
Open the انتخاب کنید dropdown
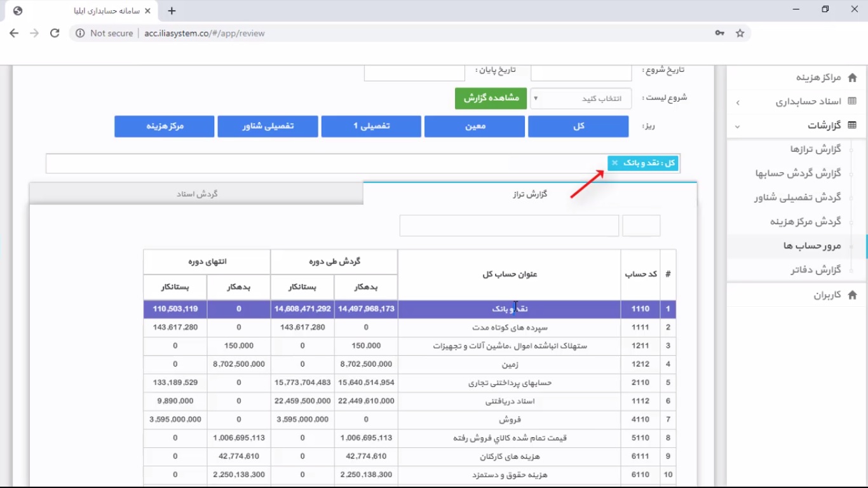click(x=580, y=98)
